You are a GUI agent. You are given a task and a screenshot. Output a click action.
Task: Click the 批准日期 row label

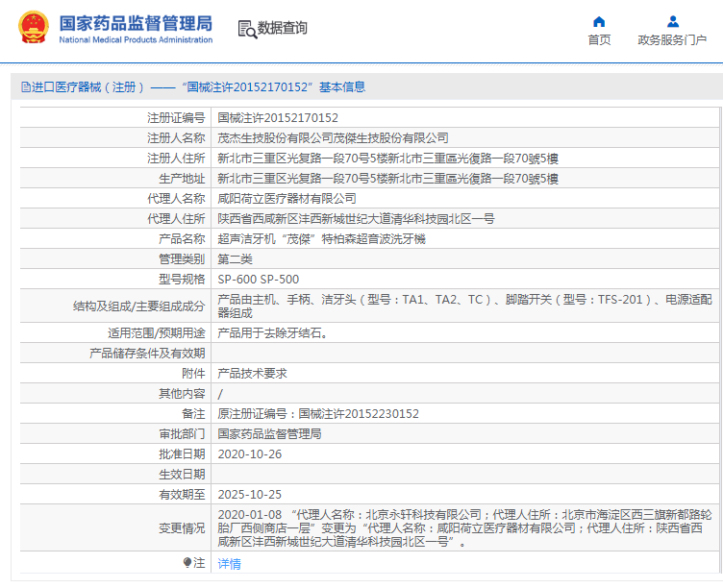click(x=182, y=454)
